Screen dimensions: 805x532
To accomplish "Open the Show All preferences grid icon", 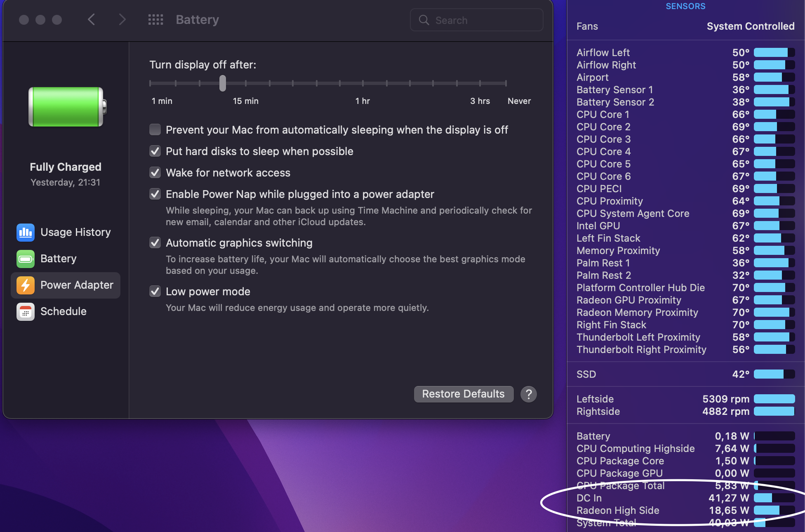I will tap(155, 20).
